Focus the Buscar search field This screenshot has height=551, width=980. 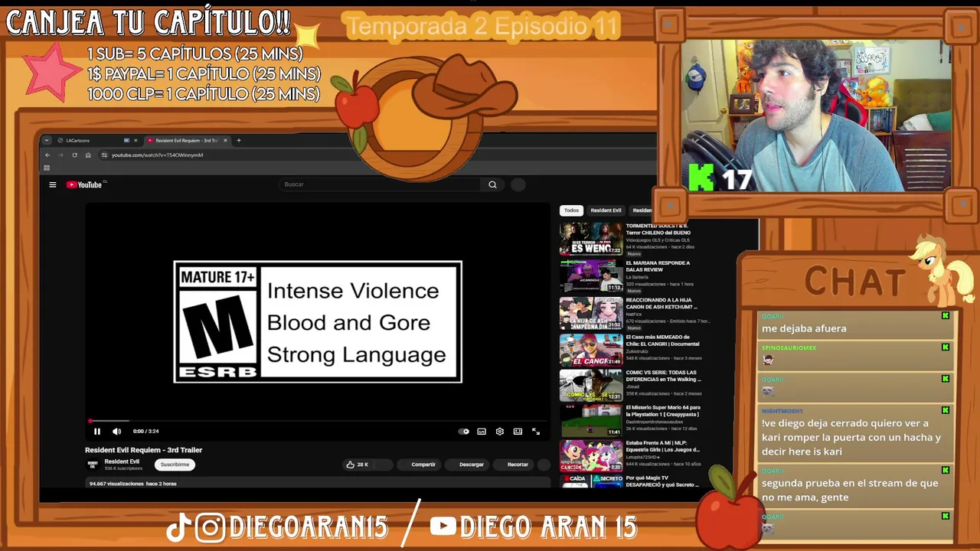(x=381, y=184)
